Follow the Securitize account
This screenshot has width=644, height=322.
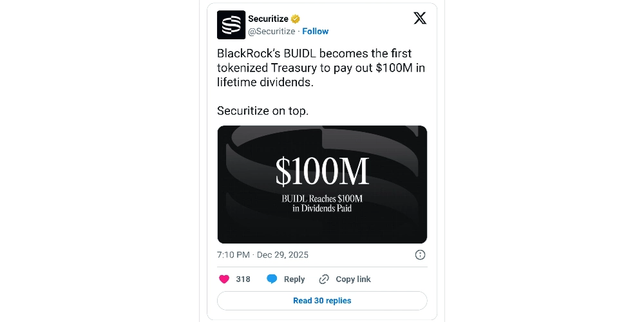pos(316,31)
